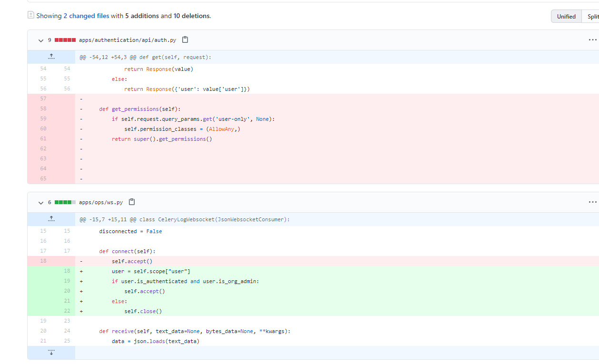Viewport: 599px width, 364px height.
Task: Select added line number 19 in ws.py
Action: [67, 281]
